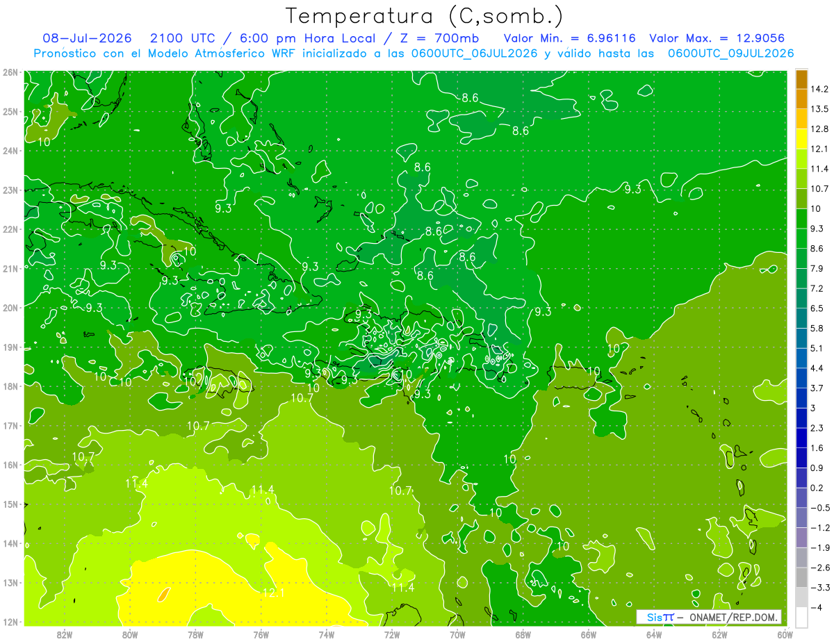The image size is (834, 644).
Task: Click the colorbar label "4.4"
Action: point(817,368)
